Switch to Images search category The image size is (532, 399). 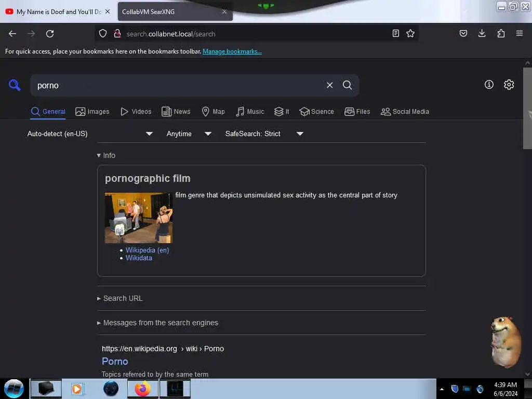point(92,112)
